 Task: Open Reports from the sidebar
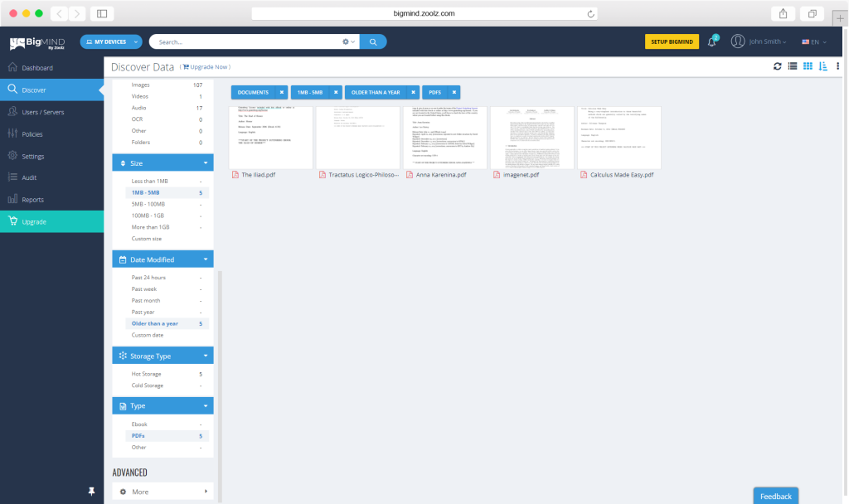coord(32,200)
